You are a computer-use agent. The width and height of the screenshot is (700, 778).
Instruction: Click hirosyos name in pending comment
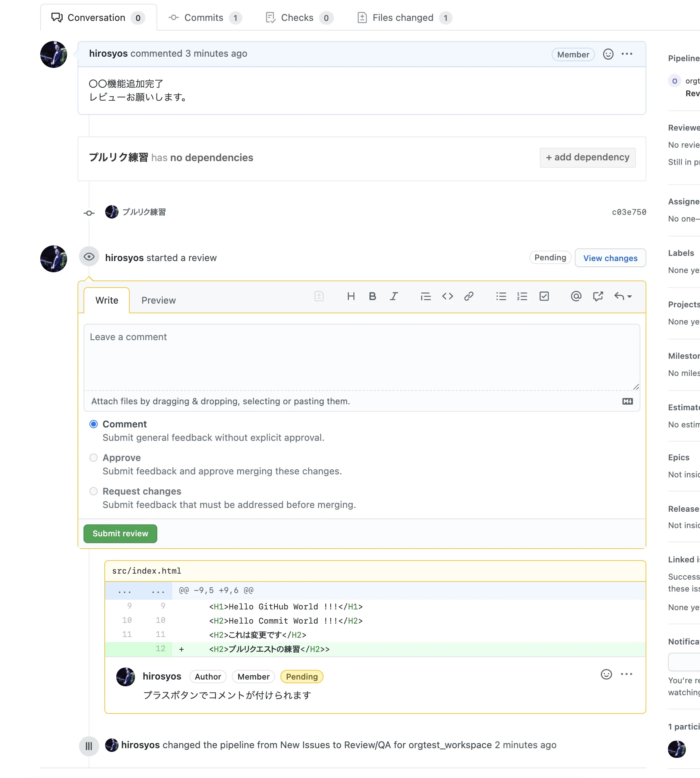point(161,676)
